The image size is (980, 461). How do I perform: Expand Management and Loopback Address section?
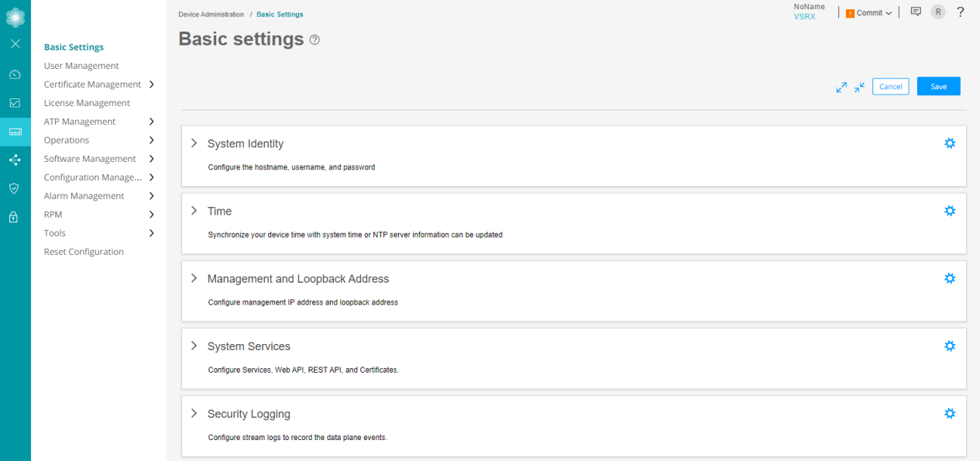[194, 278]
